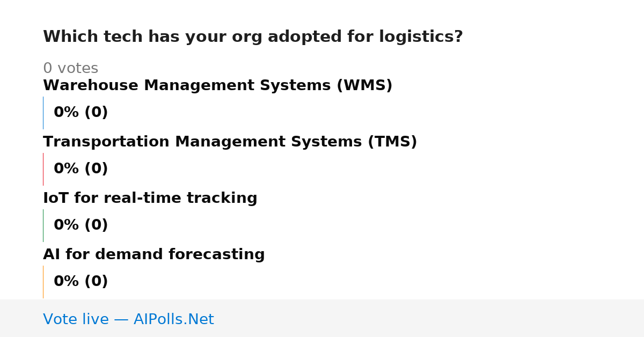The height and width of the screenshot is (337, 644).
Task: Select the Transportation Management Systems (TMS) option
Action: pyautogui.click(x=230, y=142)
